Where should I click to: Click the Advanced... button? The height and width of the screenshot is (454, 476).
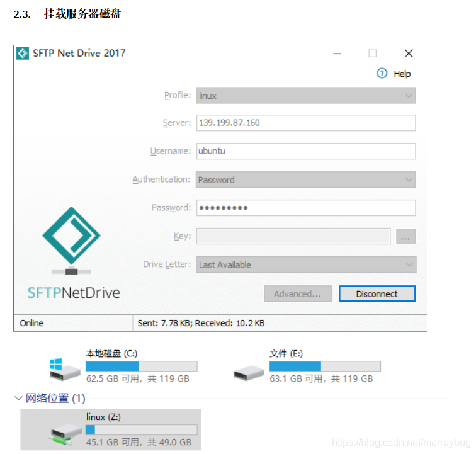pyautogui.click(x=298, y=293)
